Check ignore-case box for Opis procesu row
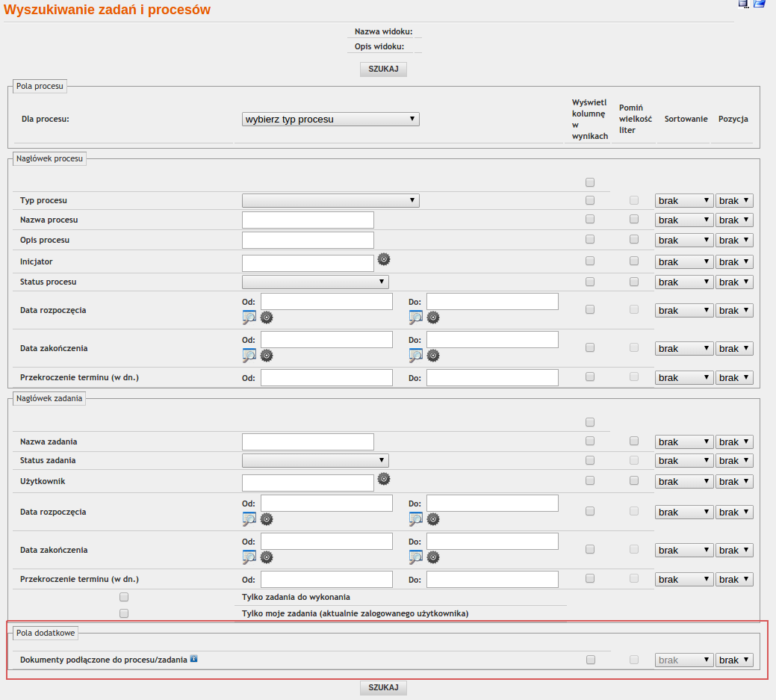This screenshot has height=700, width=776. (x=634, y=240)
